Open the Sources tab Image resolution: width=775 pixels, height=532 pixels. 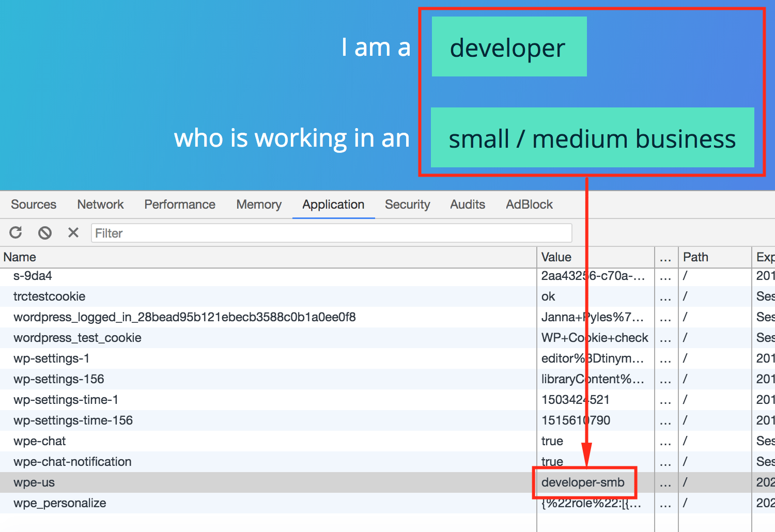[34, 205]
